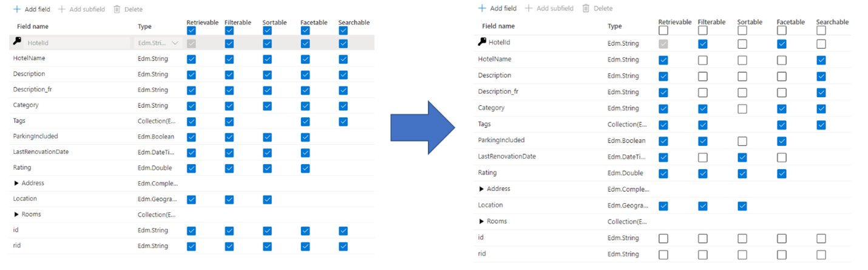
Task: Click the trash Delete icon in left panel
Action: click(x=117, y=9)
